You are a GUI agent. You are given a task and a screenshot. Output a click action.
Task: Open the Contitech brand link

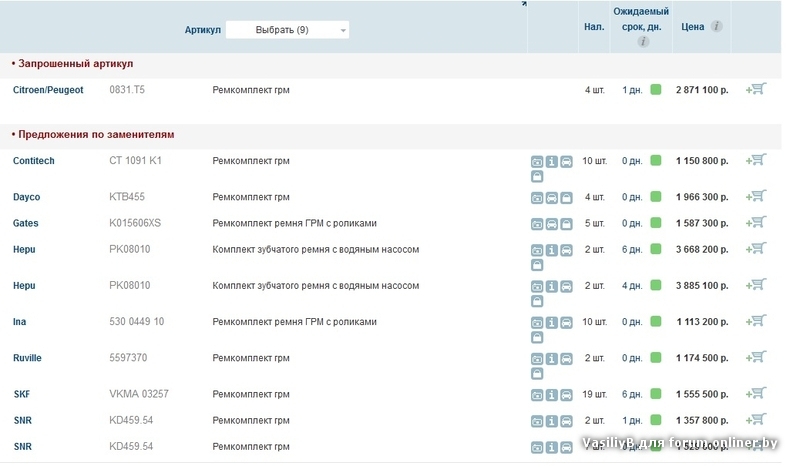point(35,161)
